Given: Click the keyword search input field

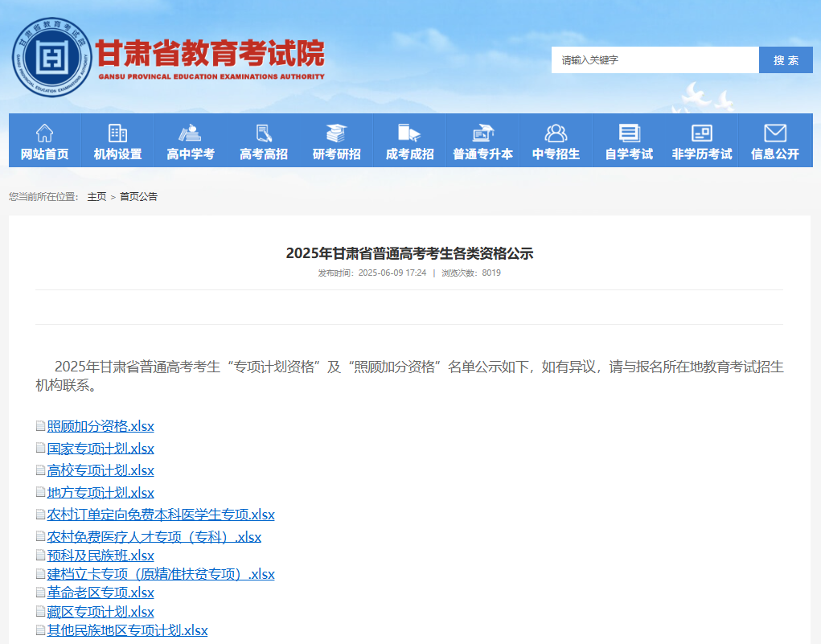Looking at the screenshot, I should click(x=655, y=59).
